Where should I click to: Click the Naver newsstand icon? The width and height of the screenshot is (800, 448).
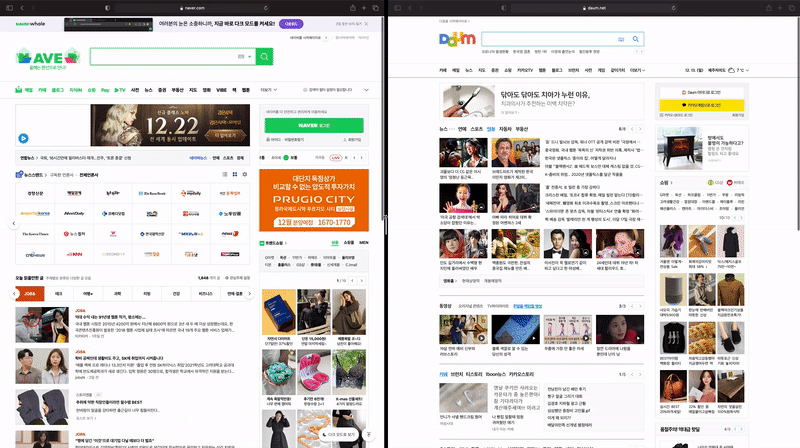click(x=19, y=175)
